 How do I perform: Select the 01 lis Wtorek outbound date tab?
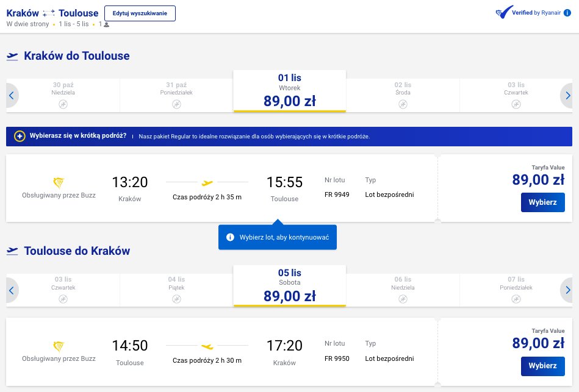289,91
